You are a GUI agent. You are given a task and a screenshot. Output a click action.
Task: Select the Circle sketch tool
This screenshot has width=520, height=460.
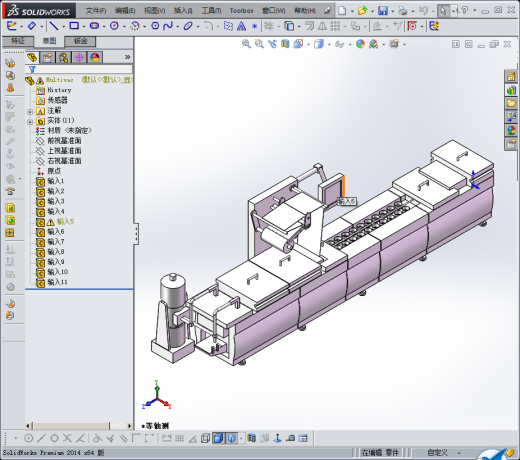(x=114, y=26)
